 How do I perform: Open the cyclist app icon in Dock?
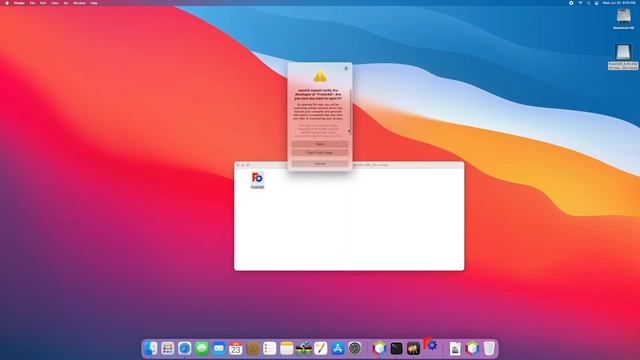[x=304, y=348]
